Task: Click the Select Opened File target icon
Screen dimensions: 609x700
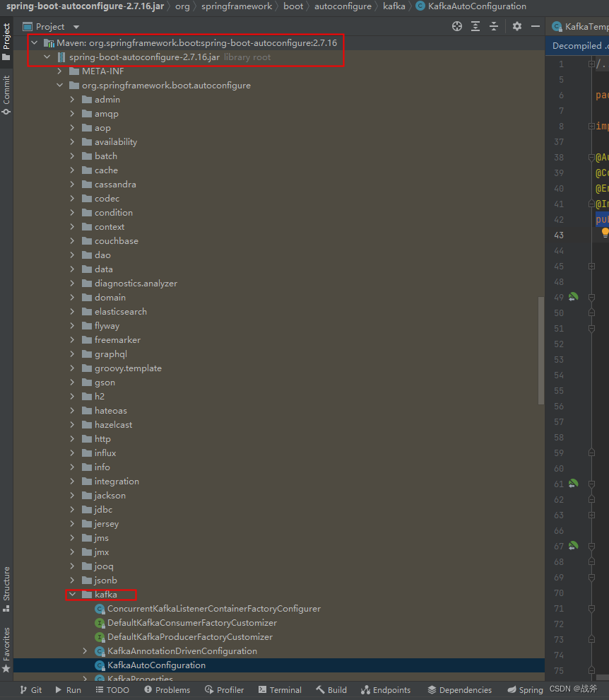Action: click(x=457, y=26)
